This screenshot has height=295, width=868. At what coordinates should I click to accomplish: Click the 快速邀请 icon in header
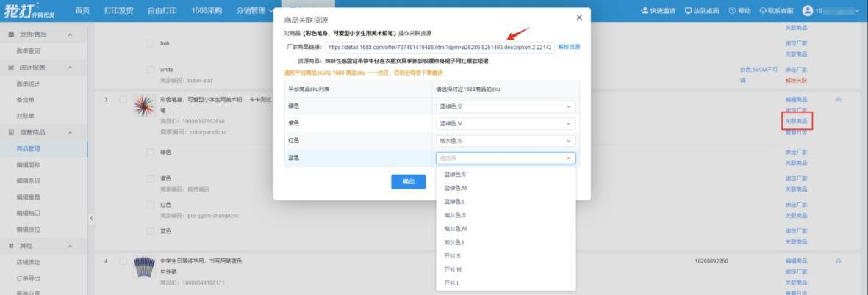[644, 11]
